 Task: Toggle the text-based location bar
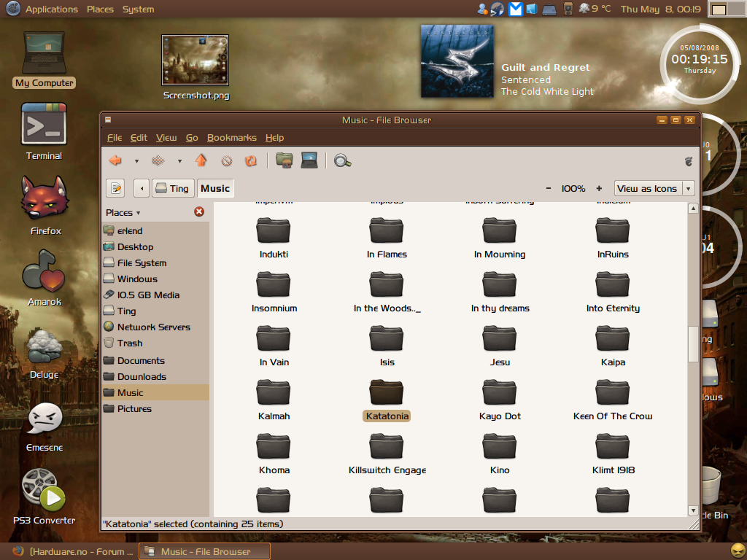115,188
